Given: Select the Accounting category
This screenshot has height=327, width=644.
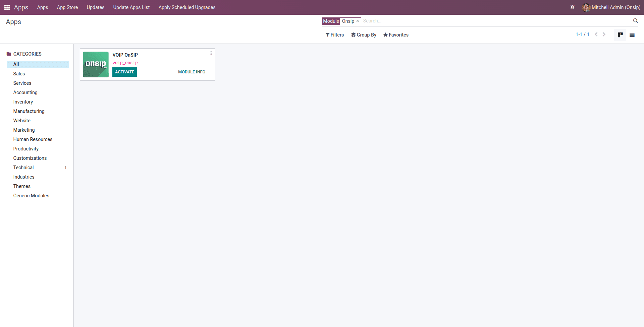Looking at the screenshot, I should [x=38, y=92].
